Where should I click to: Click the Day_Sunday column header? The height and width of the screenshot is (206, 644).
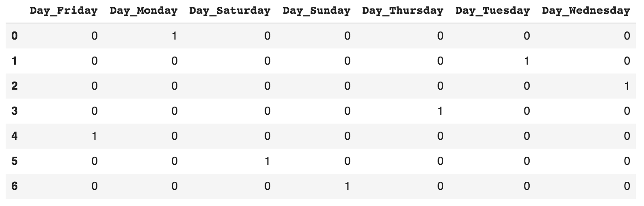point(317,11)
